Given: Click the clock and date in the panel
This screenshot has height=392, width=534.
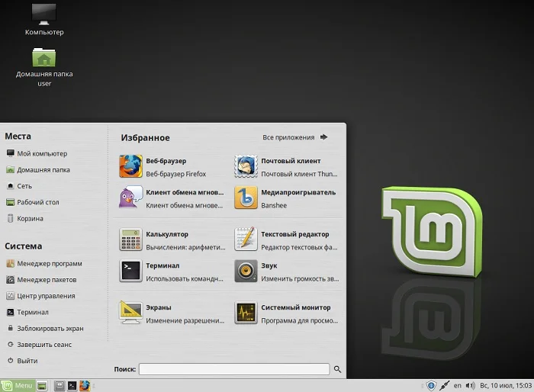Looking at the screenshot, I should 504,386.
